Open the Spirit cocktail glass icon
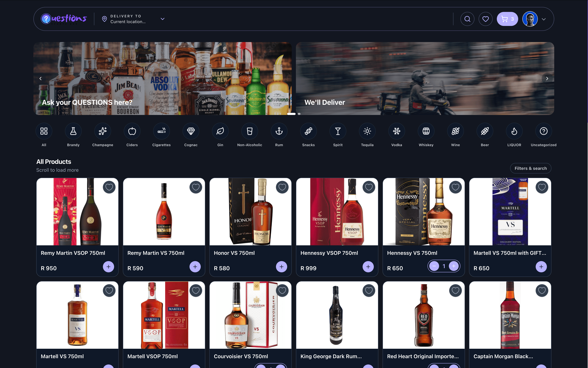This screenshot has width=588, height=368. 338,131
